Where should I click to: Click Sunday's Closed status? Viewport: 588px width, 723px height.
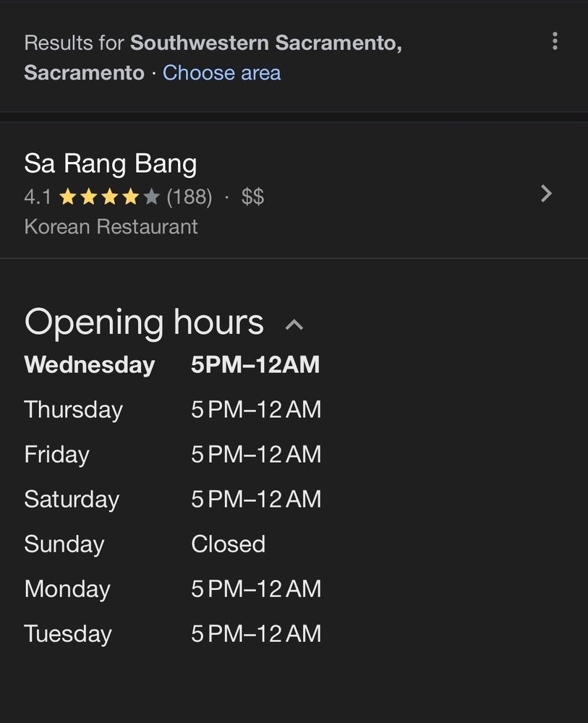(x=228, y=544)
